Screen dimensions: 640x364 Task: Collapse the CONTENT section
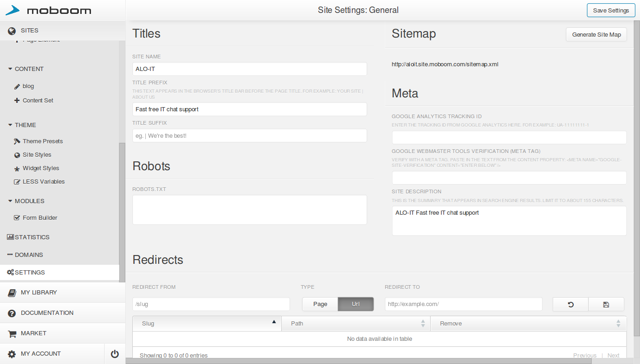10,69
